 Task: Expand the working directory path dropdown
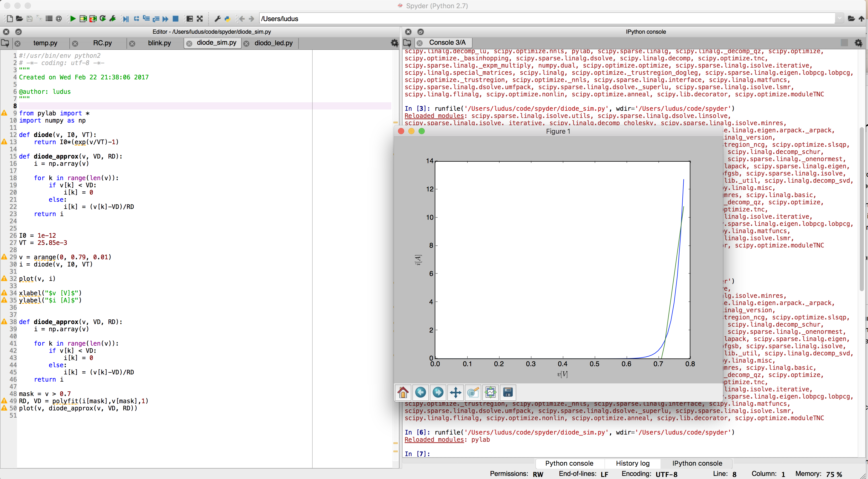[x=839, y=19]
